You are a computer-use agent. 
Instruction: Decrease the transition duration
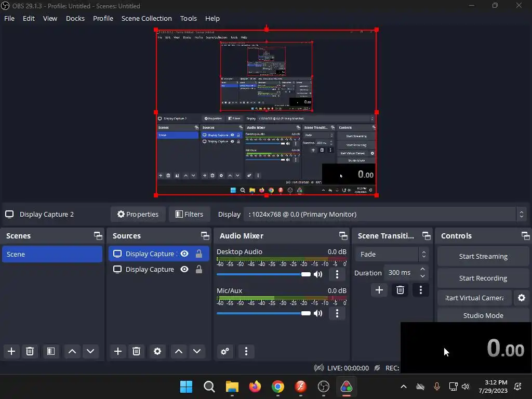(422, 276)
